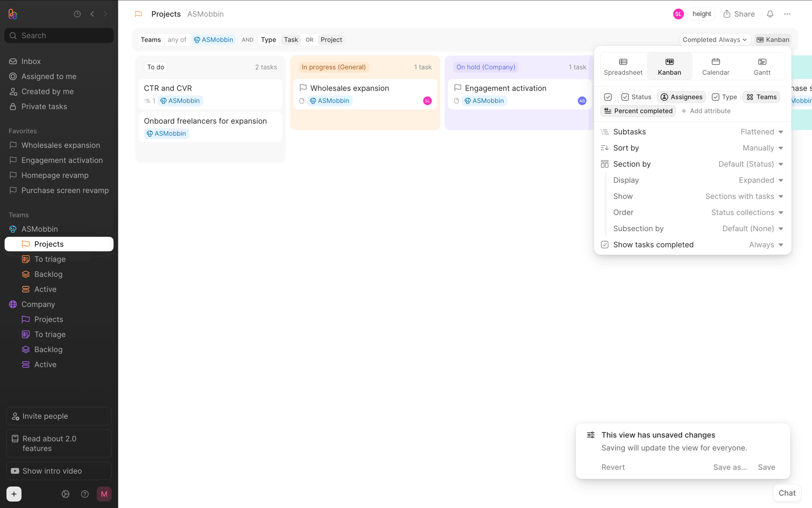Click In progress (General) column label
Image resolution: width=812 pixels, height=508 pixels.
334,67
